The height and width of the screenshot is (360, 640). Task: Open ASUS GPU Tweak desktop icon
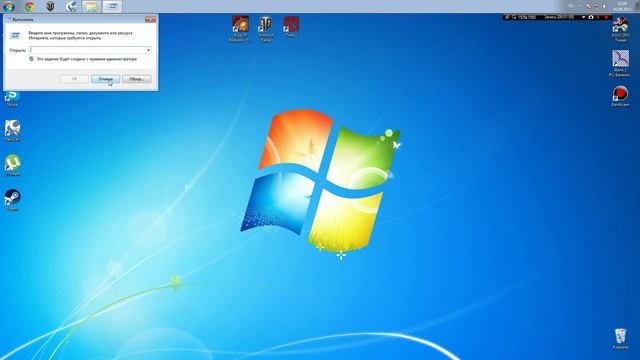[620, 29]
